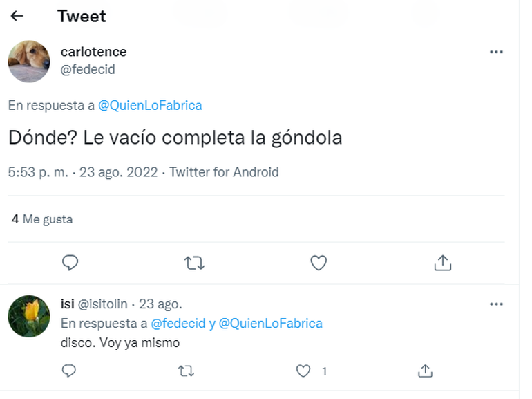Retweet carlotence's tweet

[x=194, y=263]
